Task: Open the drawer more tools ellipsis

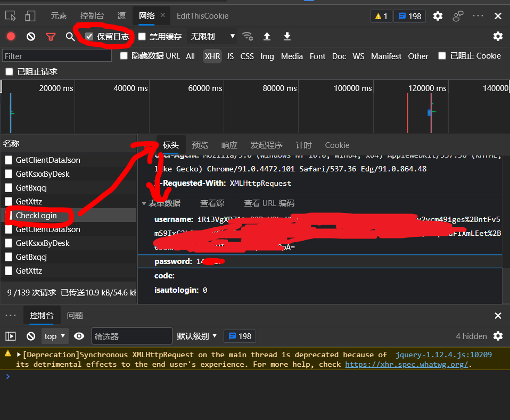Action: [11, 315]
